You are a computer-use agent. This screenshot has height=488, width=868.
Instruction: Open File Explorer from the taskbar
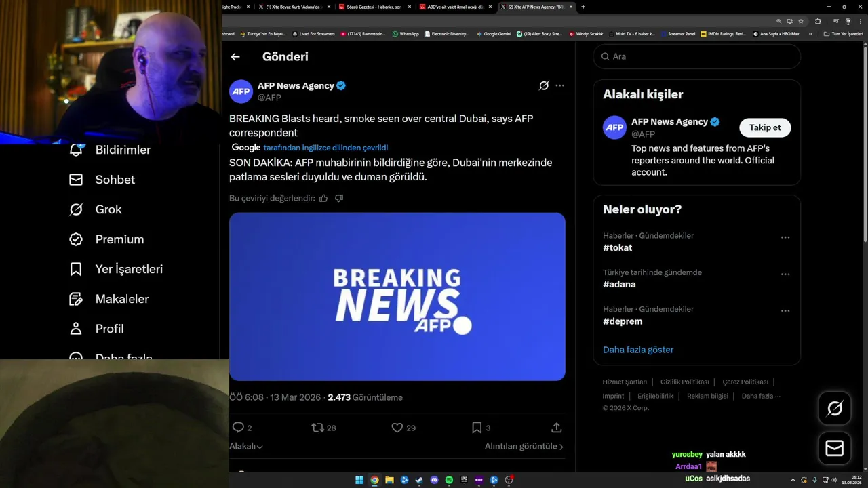point(389,480)
